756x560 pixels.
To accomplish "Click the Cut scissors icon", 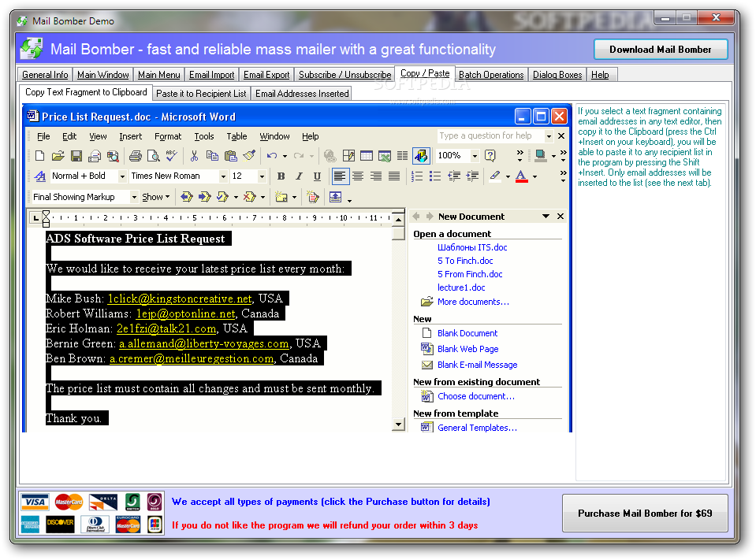I will tap(194, 156).
